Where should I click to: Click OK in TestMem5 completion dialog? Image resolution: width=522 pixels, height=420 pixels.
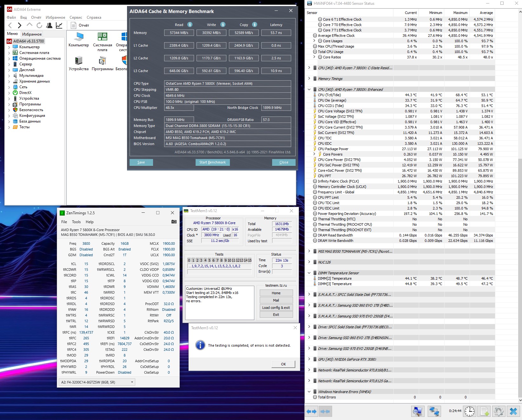click(283, 364)
